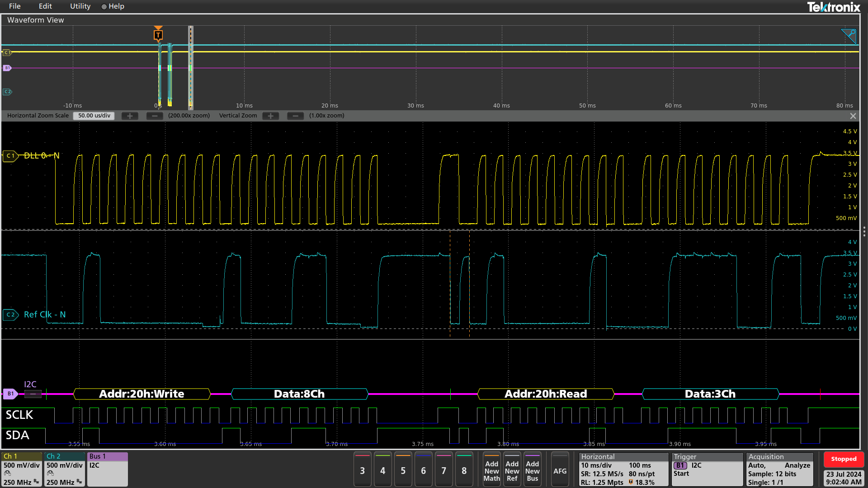Click the zoom magnifier icon in waveform corner
868x488 pixels.
[849, 36]
